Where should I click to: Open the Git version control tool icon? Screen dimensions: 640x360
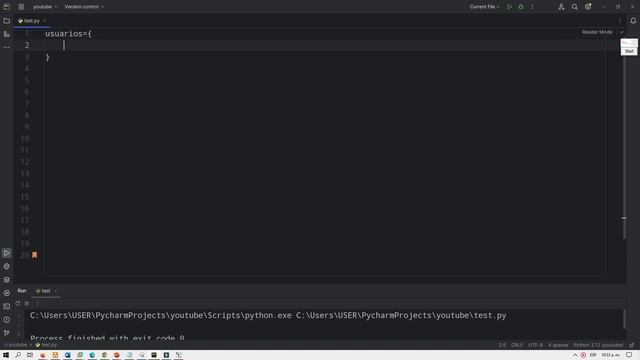pyautogui.click(x=7, y=333)
